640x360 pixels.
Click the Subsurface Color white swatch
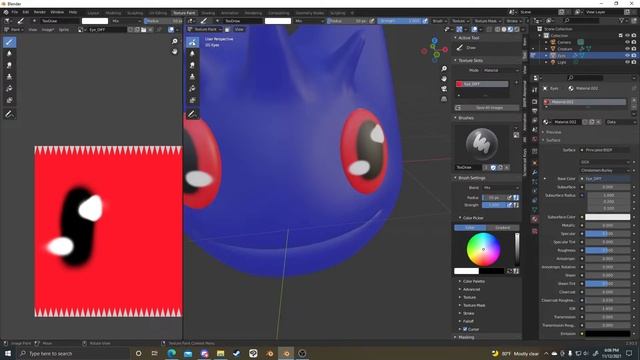(x=607, y=217)
